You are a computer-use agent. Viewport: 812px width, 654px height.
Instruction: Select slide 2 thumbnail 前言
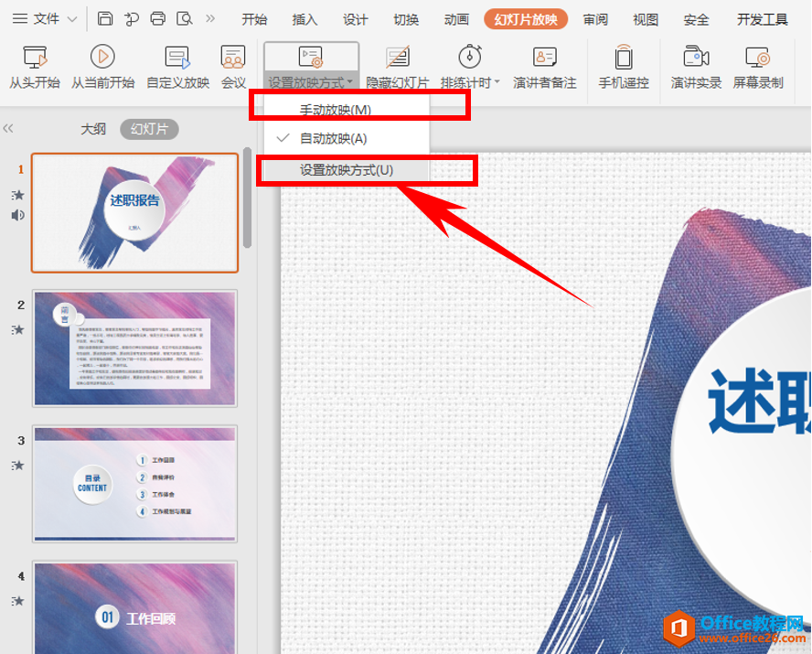pos(134,348)
